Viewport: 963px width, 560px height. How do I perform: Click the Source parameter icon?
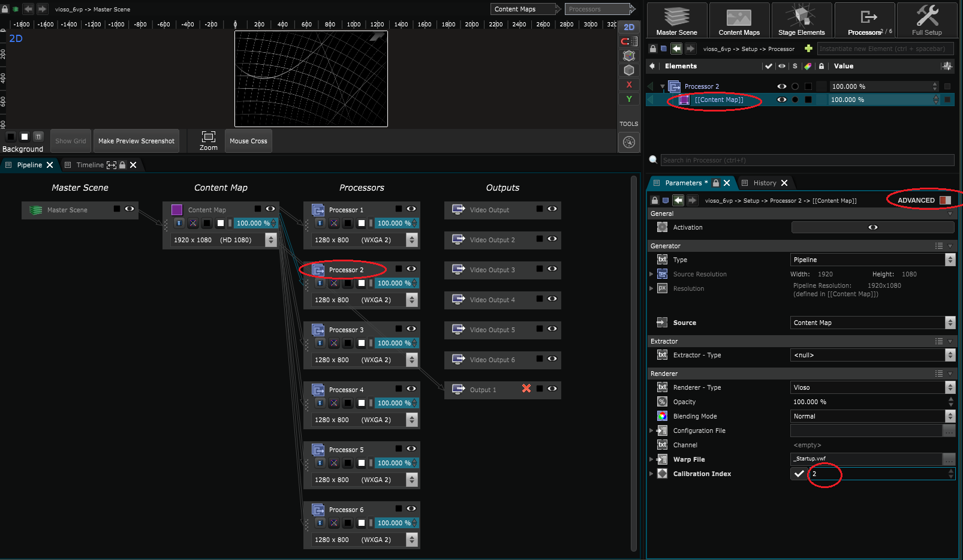click(662, 323)
